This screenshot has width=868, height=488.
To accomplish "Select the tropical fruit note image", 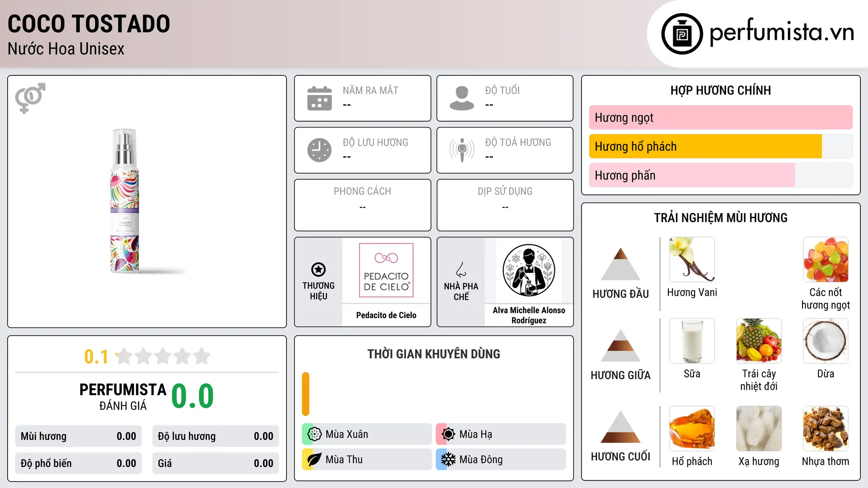I will click(x=759, y=341).
